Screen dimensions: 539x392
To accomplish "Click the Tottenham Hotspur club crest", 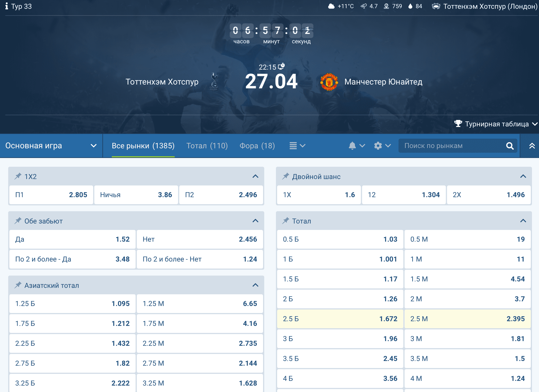I will click(x=214, y=82).
